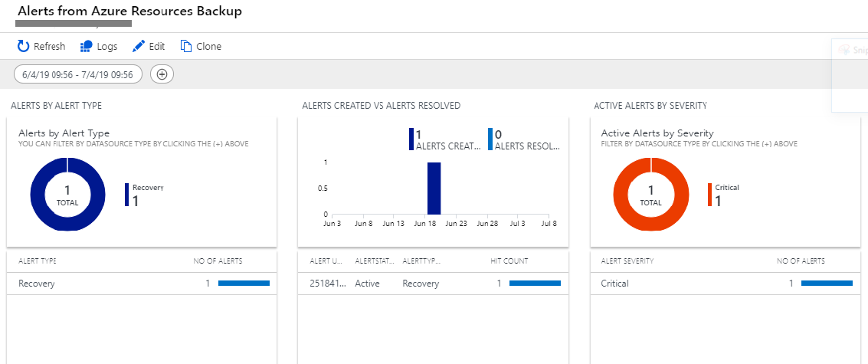The width and height of the screenshot is (868, 364).
Task: Open the Logs analytics icon
Action: 86,46
